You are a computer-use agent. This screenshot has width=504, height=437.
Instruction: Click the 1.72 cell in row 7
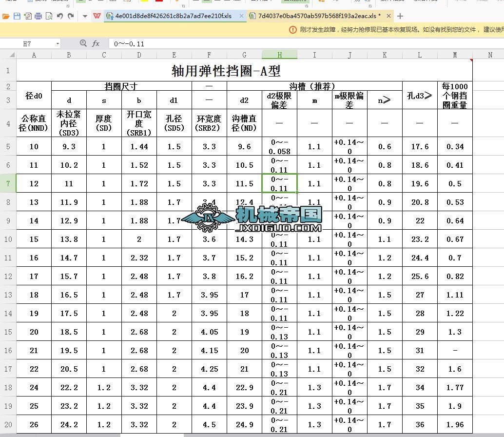[x=139, y=183]
